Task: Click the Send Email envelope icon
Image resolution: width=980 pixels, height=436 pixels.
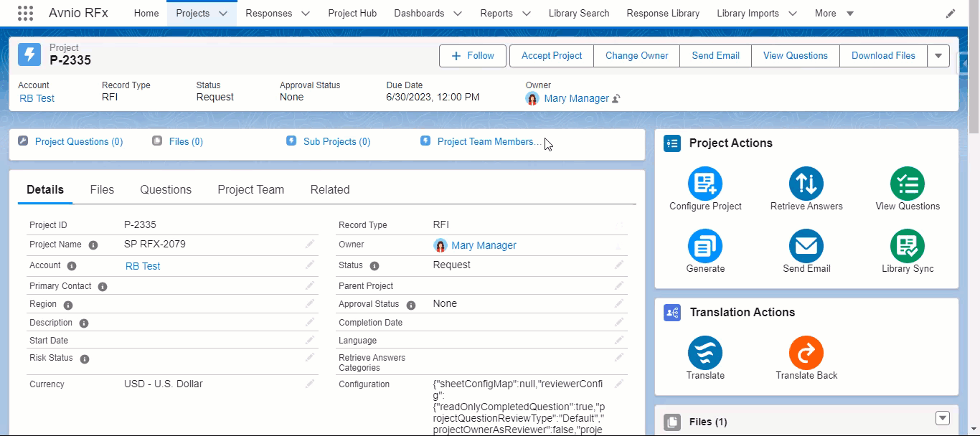Action: coord(806,246)
